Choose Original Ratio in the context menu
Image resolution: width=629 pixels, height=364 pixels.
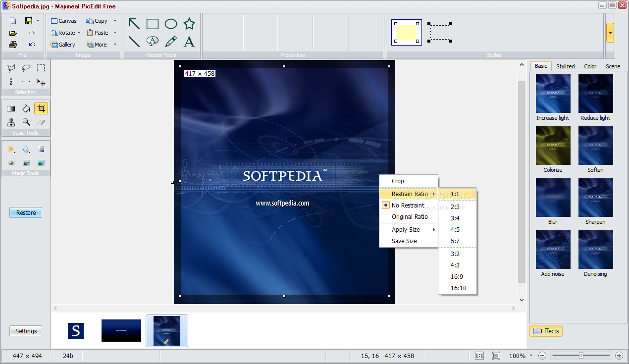click(410, 217)
